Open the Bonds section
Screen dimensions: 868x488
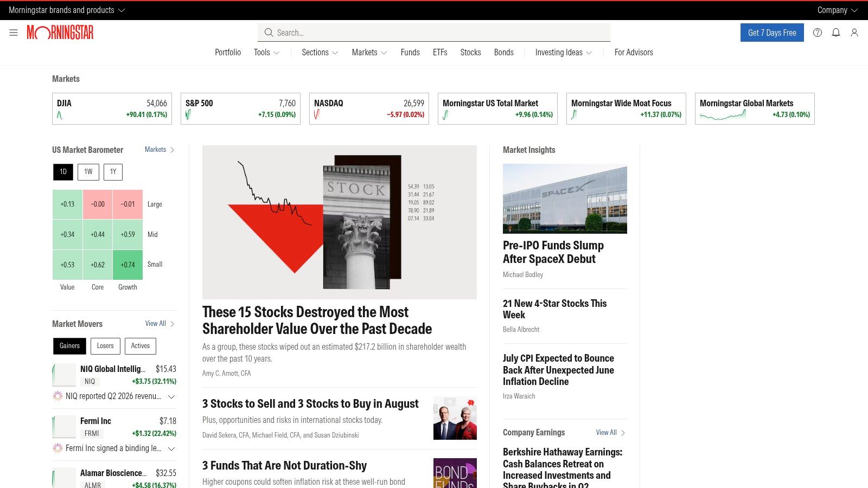[x=504, y=53]
